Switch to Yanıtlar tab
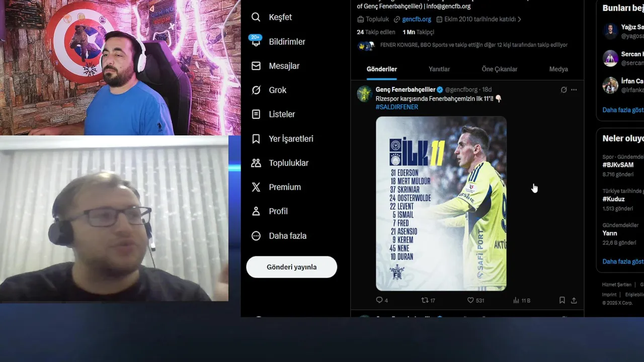 click(x=439, y=69)
